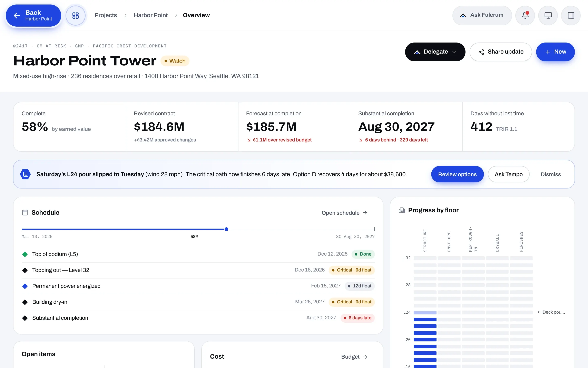Click the Watch status badge
Image resolution: width=588 pixels, height=368 pixels.
175,61
